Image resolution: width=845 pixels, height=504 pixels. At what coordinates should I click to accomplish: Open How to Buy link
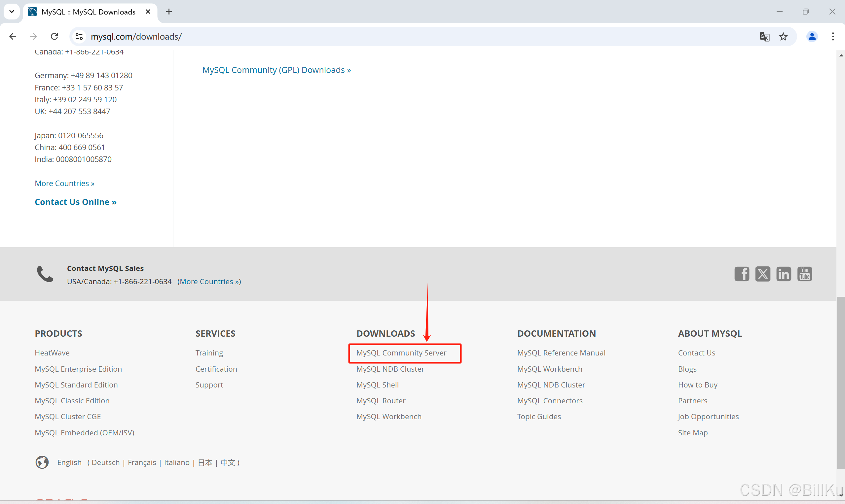coord(697,385)
